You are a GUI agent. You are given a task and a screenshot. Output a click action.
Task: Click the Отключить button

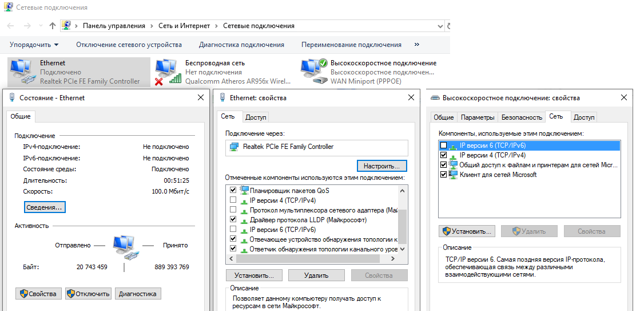88,294
